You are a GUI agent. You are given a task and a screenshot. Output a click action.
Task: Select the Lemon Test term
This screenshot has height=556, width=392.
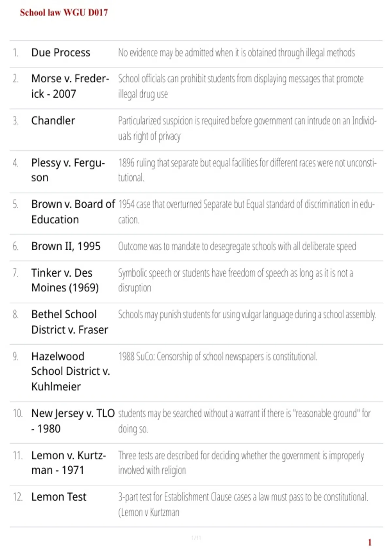pos(59,497)
